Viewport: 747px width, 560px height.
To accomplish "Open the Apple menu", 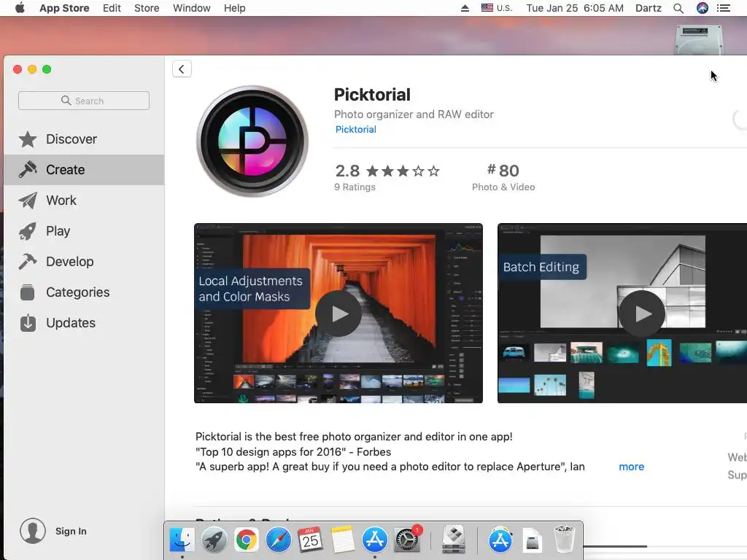I will click(x=20, y=8).
